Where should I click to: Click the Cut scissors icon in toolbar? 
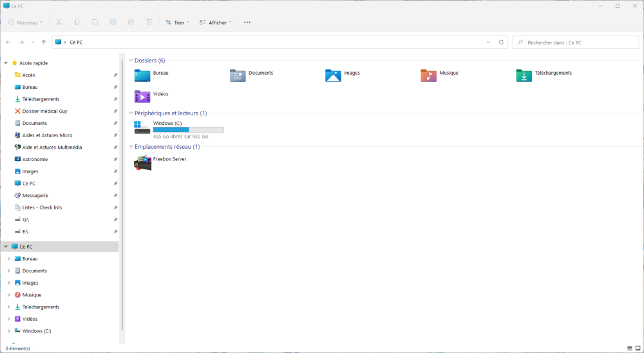[x=59, y=22]
